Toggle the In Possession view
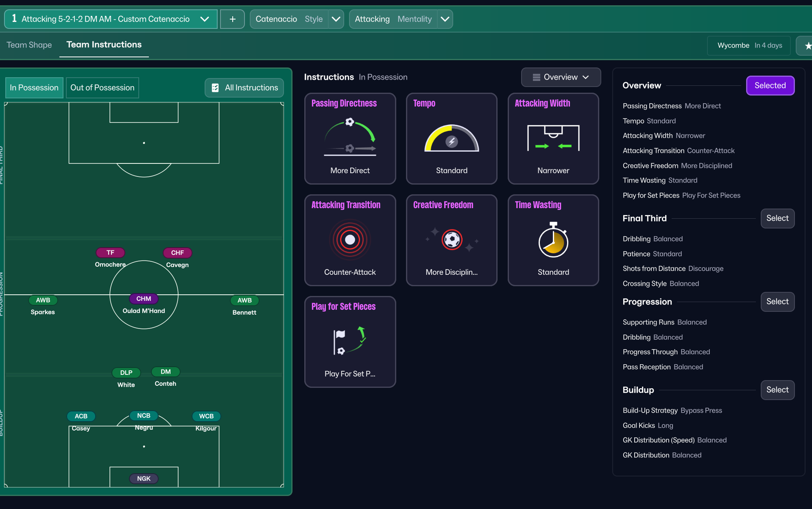 [x=34, y=87]
